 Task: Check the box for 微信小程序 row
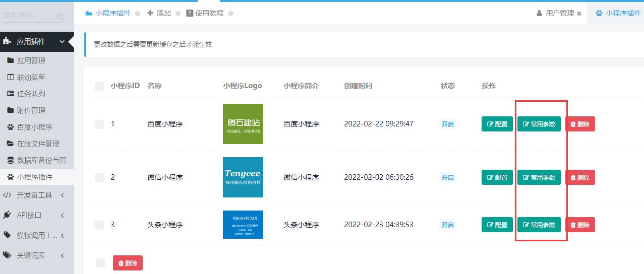tap(99, 177)
